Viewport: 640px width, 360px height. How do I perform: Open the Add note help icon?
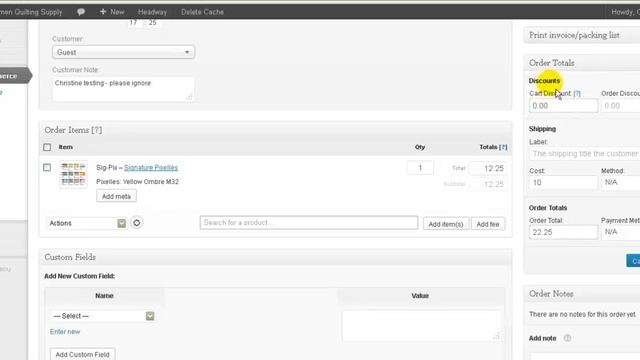pos(567,338)
